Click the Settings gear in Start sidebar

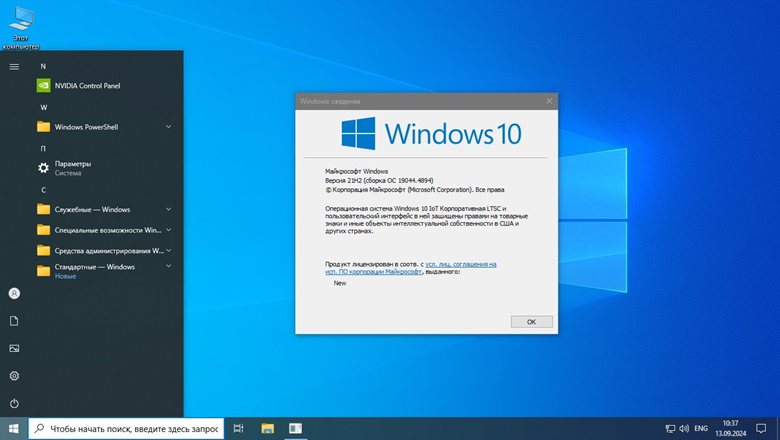coord(14,376)
